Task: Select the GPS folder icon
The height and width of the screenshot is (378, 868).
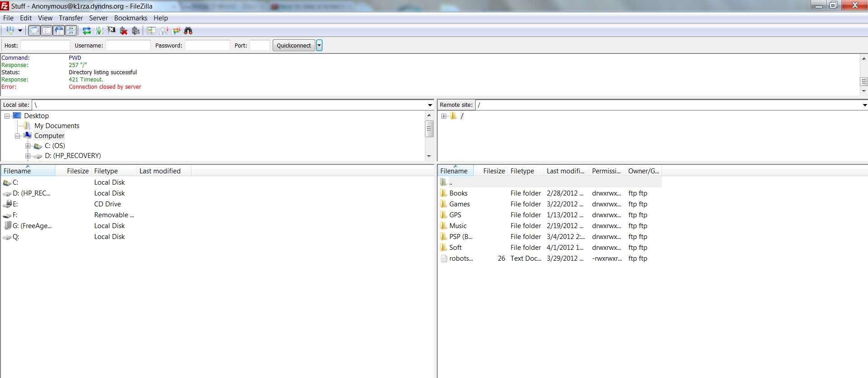Action: 444,215
